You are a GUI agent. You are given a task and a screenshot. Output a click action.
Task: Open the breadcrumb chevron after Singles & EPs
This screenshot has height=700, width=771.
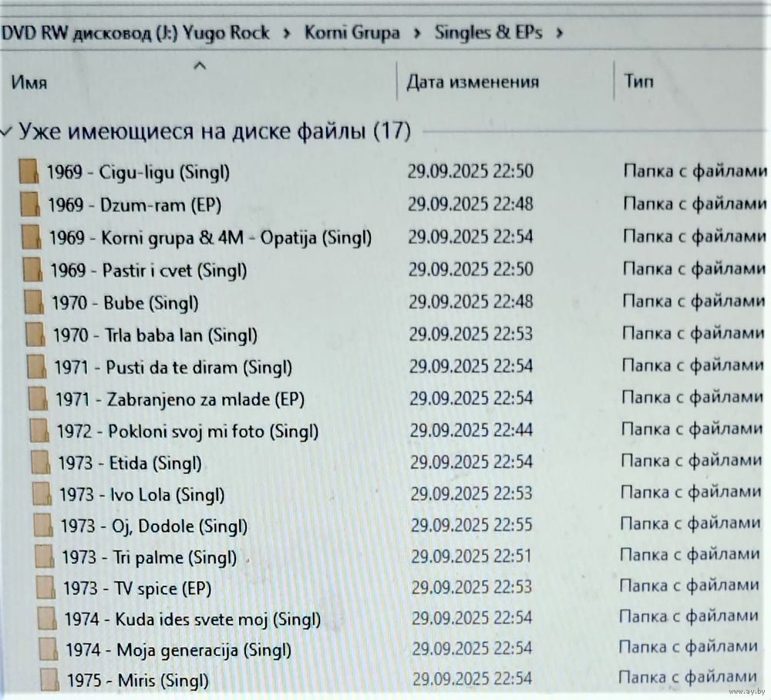559,33
